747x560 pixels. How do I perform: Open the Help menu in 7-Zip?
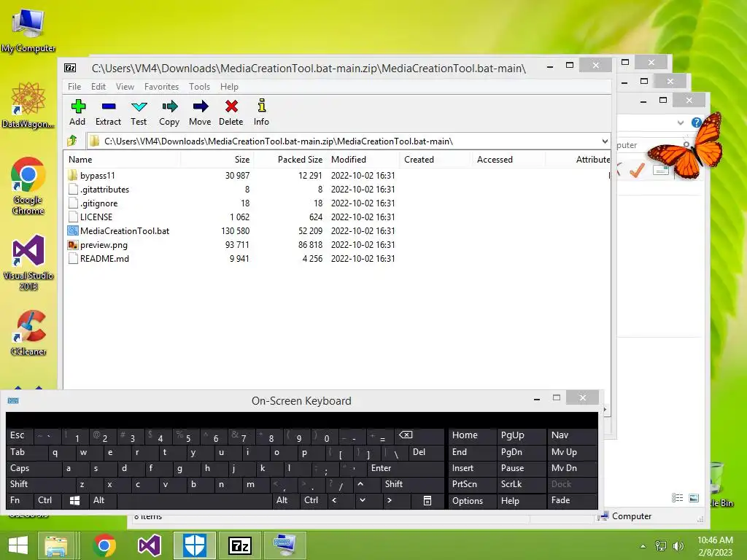[x=229, y=87]
